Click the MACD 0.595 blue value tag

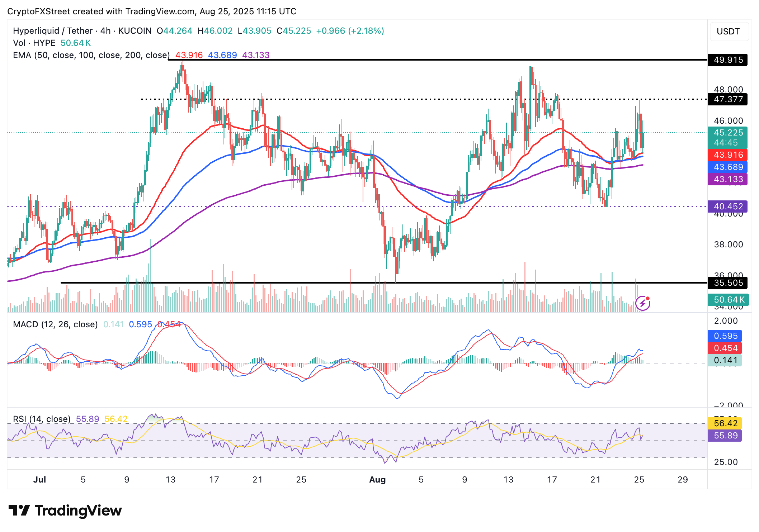pyautogui.click(x=725, y=336)
